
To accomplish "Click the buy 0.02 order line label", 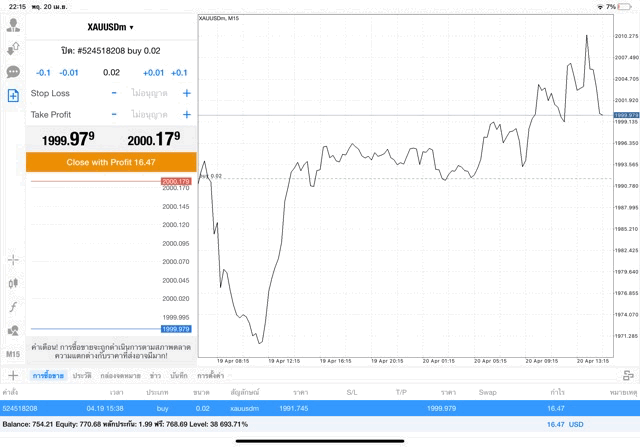I will point(211,176).
